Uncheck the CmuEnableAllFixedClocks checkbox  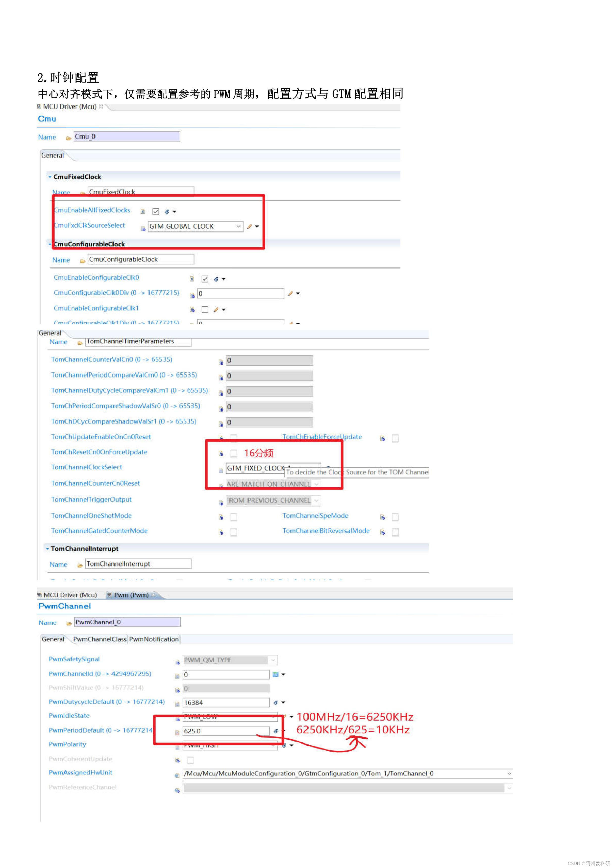(156, 212)
